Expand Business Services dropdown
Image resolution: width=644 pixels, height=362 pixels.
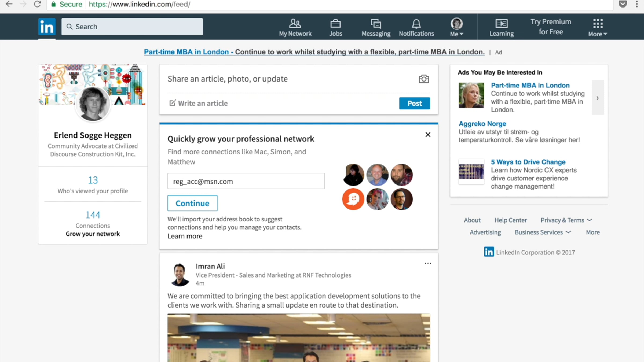(543, 232)
